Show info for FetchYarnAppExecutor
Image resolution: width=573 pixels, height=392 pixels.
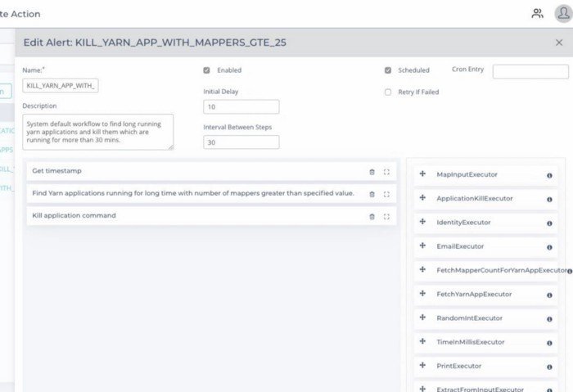coord(549,295)
